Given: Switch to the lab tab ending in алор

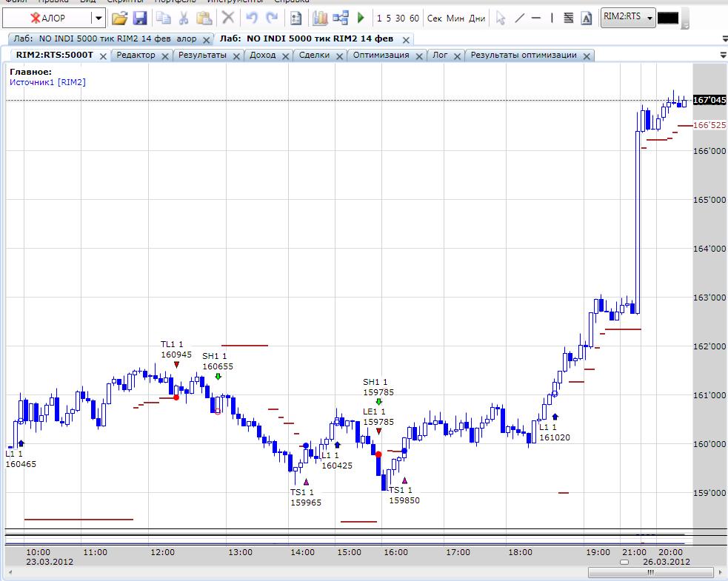Looking at the screenshot, I should pos(105,39).
